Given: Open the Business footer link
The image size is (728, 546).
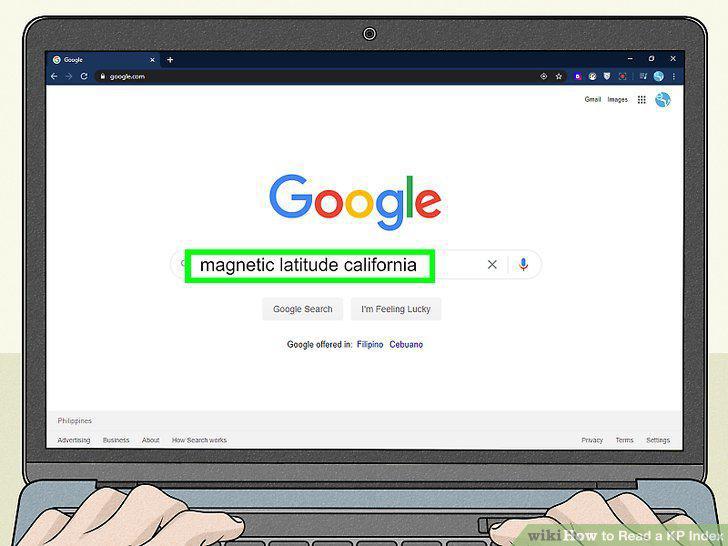Looking at the screenshot, I should 116,440.
